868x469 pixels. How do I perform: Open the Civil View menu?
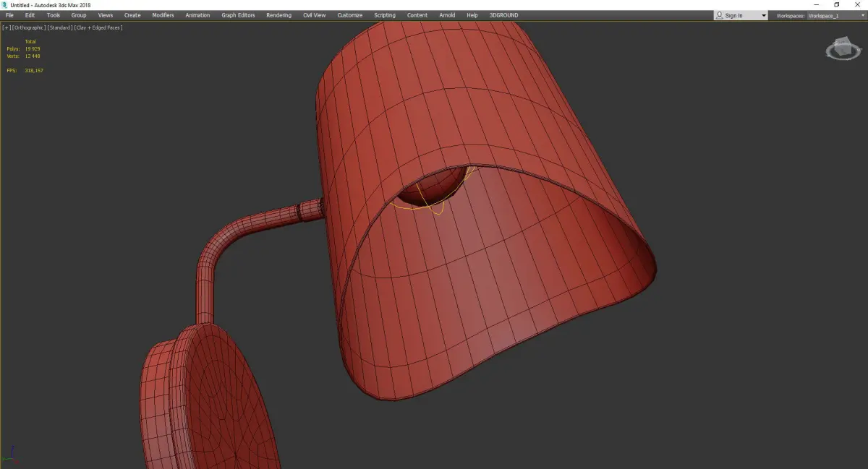(314, 15)
